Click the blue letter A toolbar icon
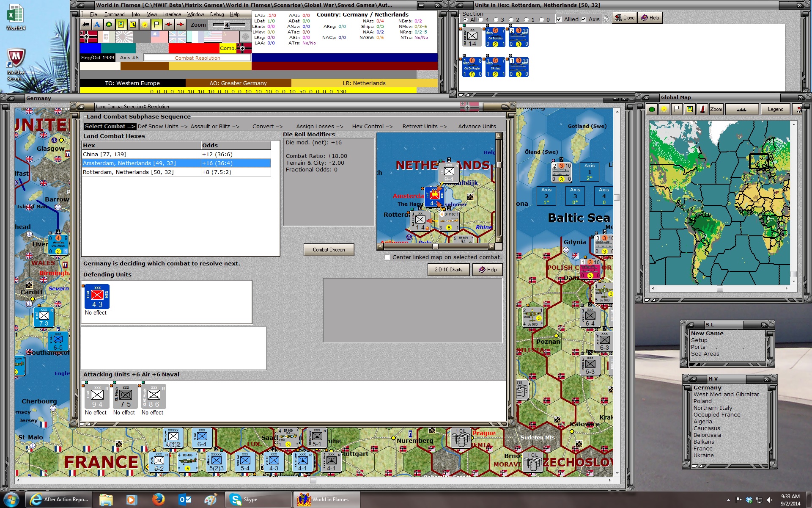The width and height of the screenshot is (812, 508). 97,25
